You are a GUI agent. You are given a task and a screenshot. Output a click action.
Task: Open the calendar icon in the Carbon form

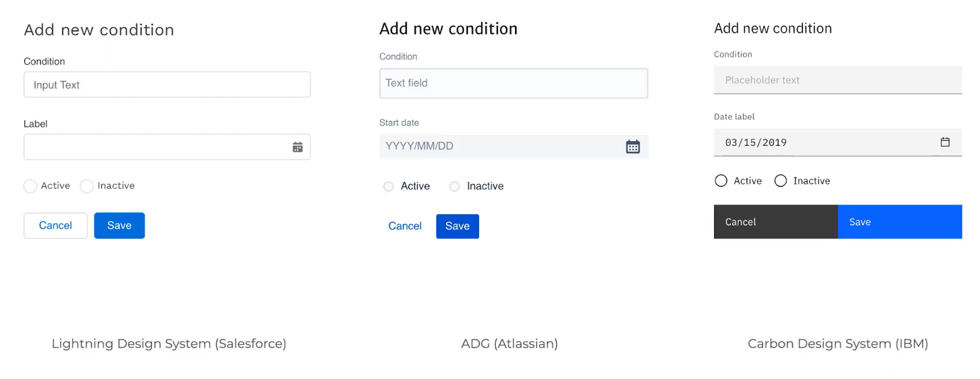(945, 142)
